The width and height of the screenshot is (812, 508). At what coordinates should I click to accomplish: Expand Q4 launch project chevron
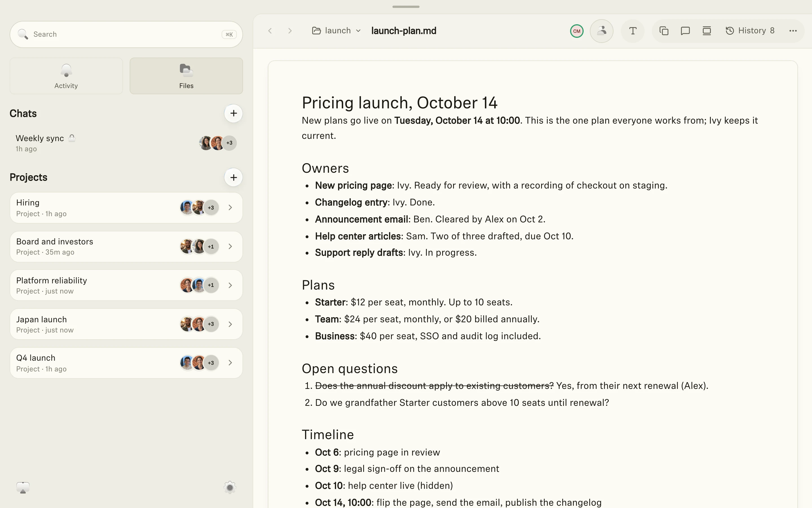[x=230, y=363]
